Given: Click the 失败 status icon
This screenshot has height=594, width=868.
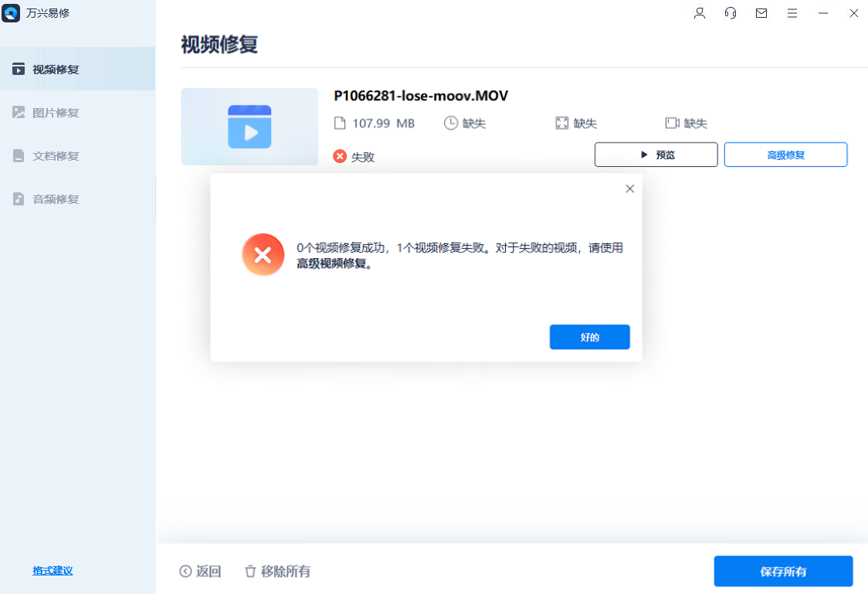Looking at the screenshot, I should click(339, 155).
